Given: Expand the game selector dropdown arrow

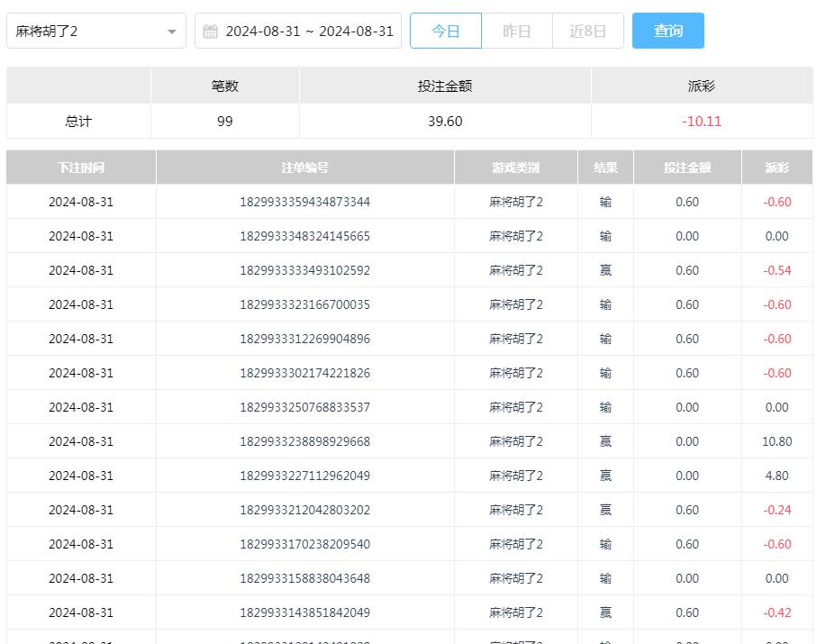Looking at the screenshot, I should click(171, 32).
